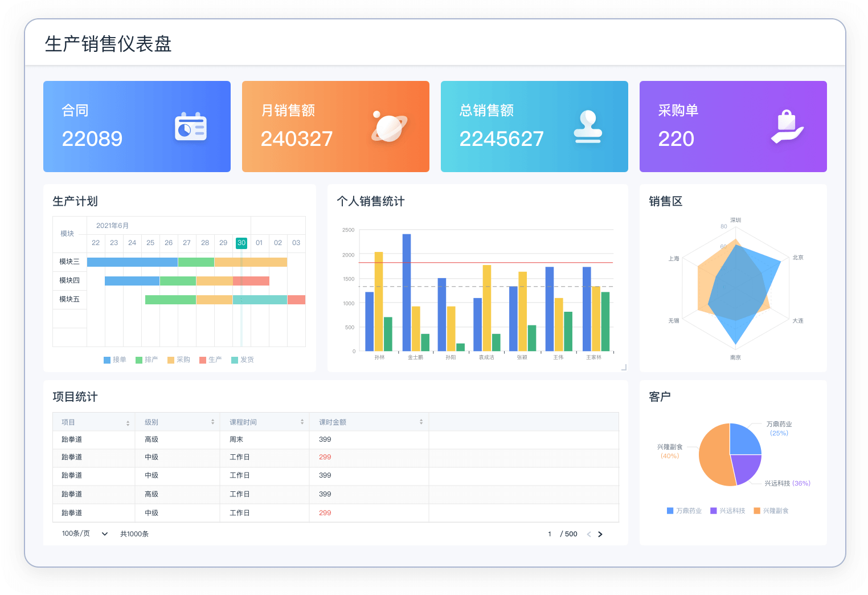
Task: Sort the table by 项目 column
Action: click(127, 422)
